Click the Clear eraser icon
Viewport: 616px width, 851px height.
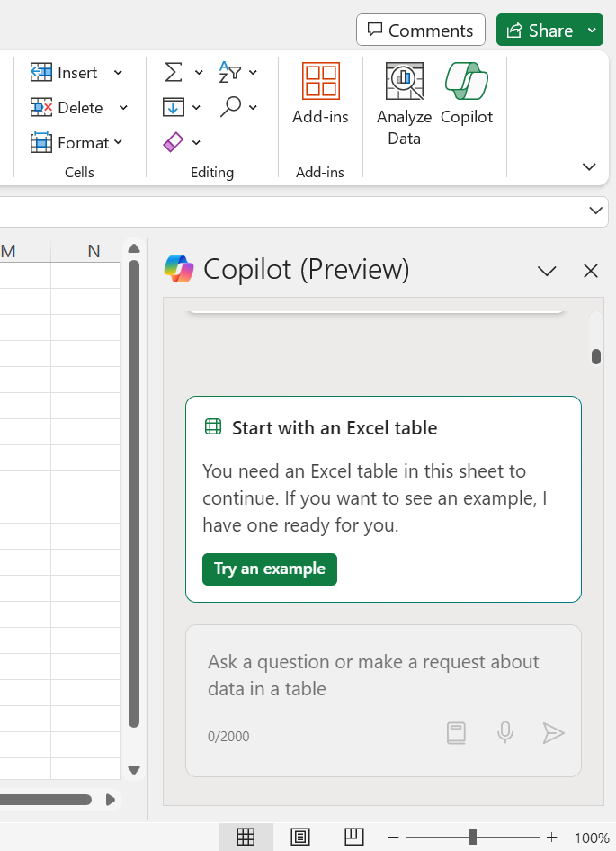(x=174, y=142)
